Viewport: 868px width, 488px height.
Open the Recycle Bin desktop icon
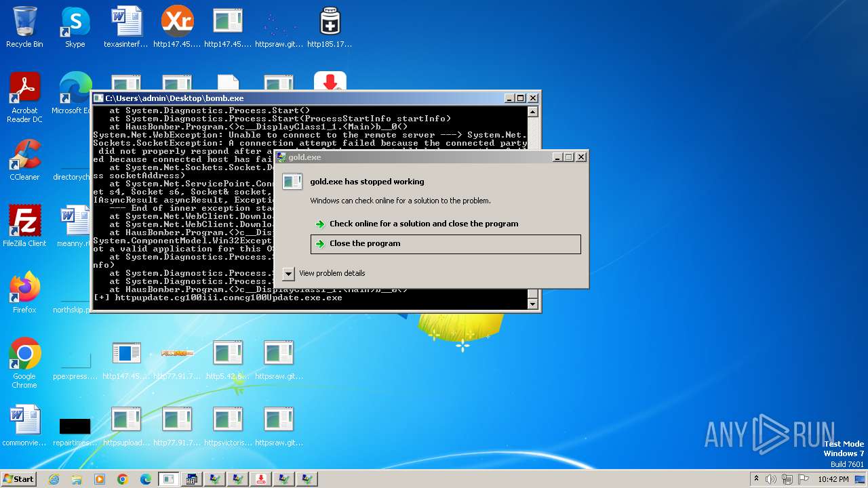pyautogui.click(x=24, y=27)
